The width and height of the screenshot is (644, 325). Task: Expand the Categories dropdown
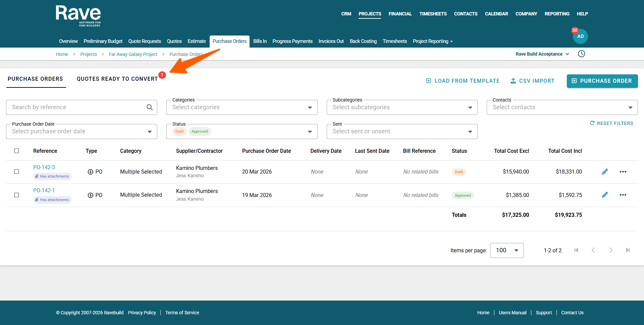[241, 108]
